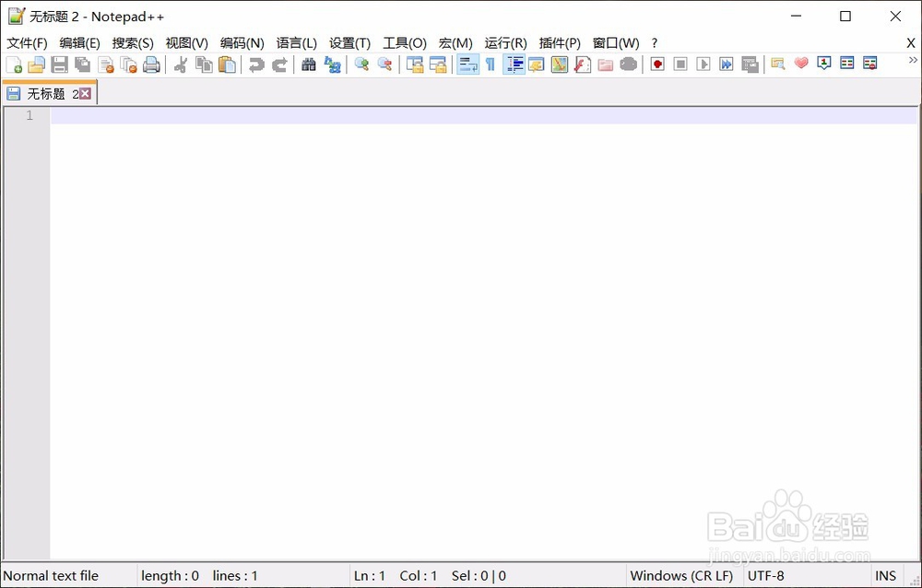Click the Close All documents icon
922x588 pixels.
(129, 65)
